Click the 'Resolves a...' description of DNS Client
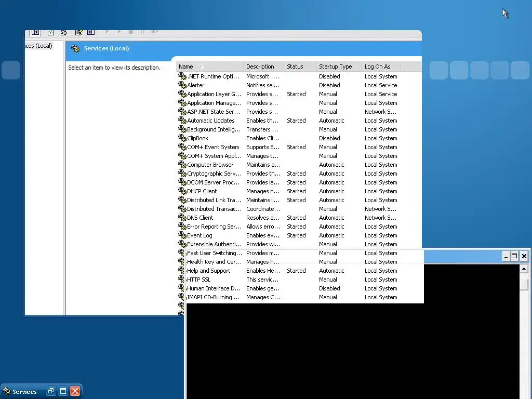The image size is (532, 399). [263, 218]
